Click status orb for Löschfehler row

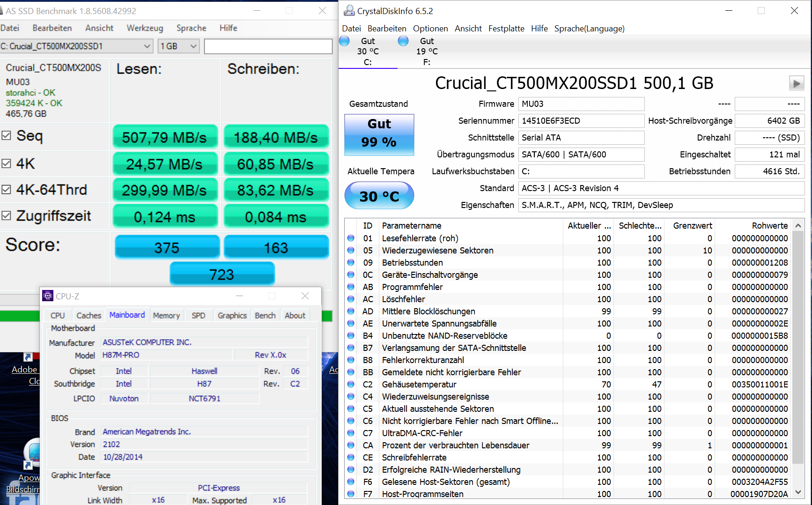(351, 299)
